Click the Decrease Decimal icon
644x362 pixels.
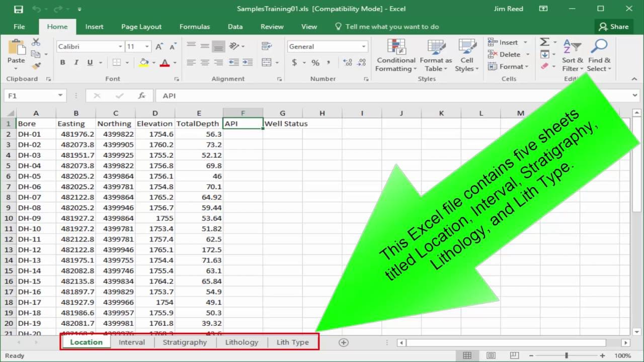[x=361, y=62]
